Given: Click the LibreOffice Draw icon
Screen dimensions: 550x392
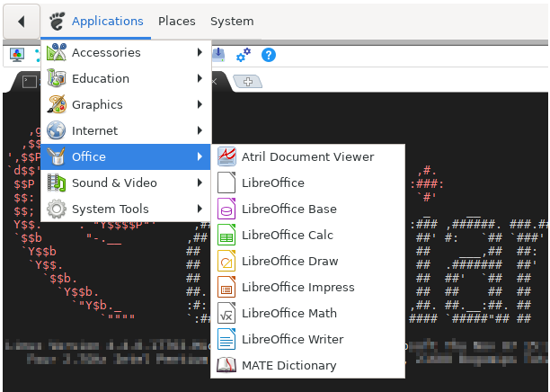Looking at the screenshot, I should pyautogui.click(x=226, y=261).
